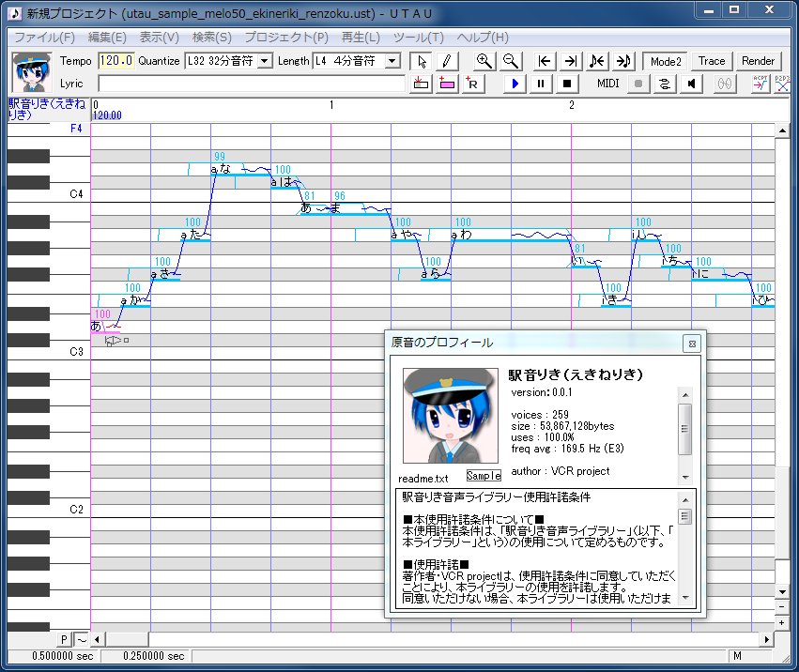Click the Lyric input field
799x672 pixels.
pos(252,84)
